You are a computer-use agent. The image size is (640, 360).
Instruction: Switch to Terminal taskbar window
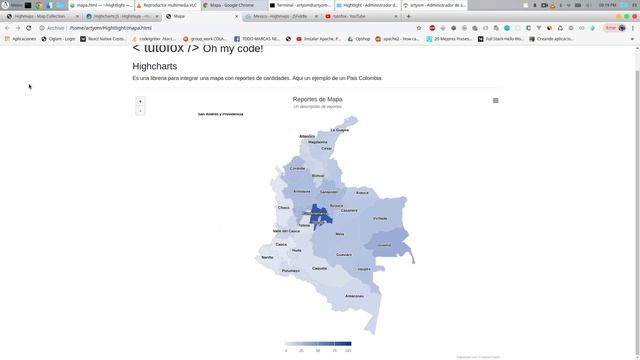point(300,5)
